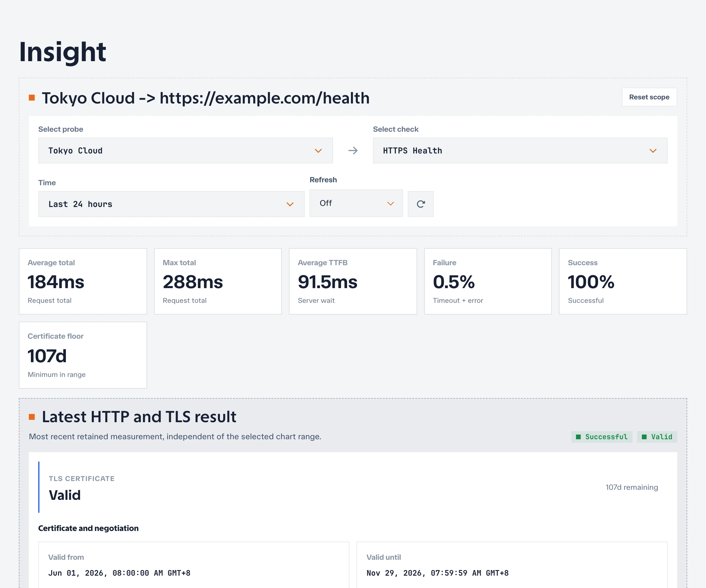Click the Certificate floor 107d card

83,355
